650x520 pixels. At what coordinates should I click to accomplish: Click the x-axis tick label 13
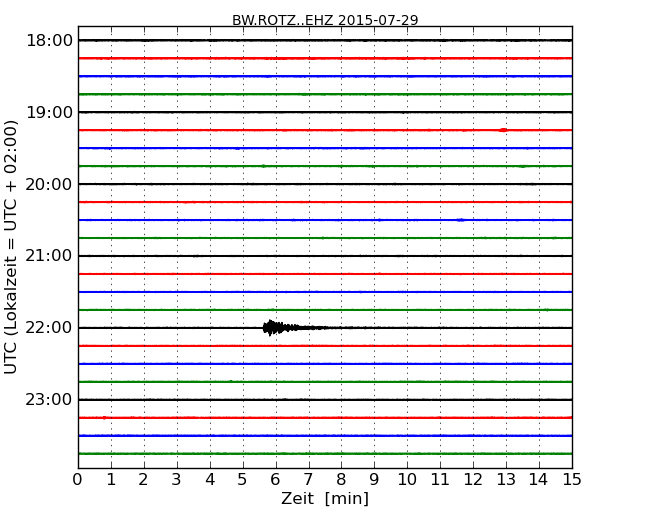[506, 480]
